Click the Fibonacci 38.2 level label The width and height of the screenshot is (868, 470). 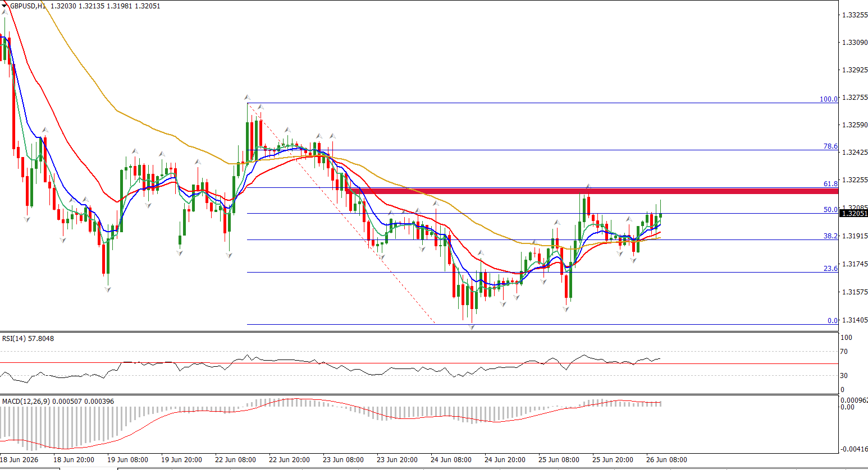(x=830, y=236)
